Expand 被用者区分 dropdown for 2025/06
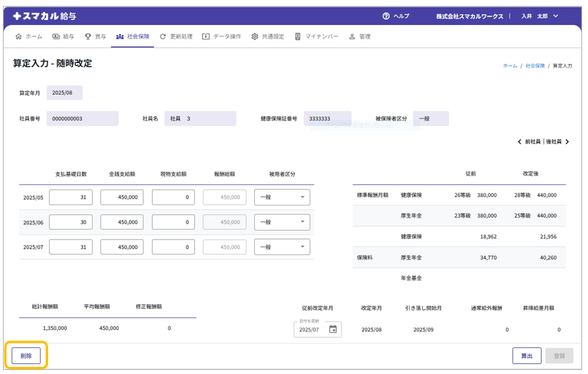The height and width of the screenshot is (374, 588). (282, 222)
